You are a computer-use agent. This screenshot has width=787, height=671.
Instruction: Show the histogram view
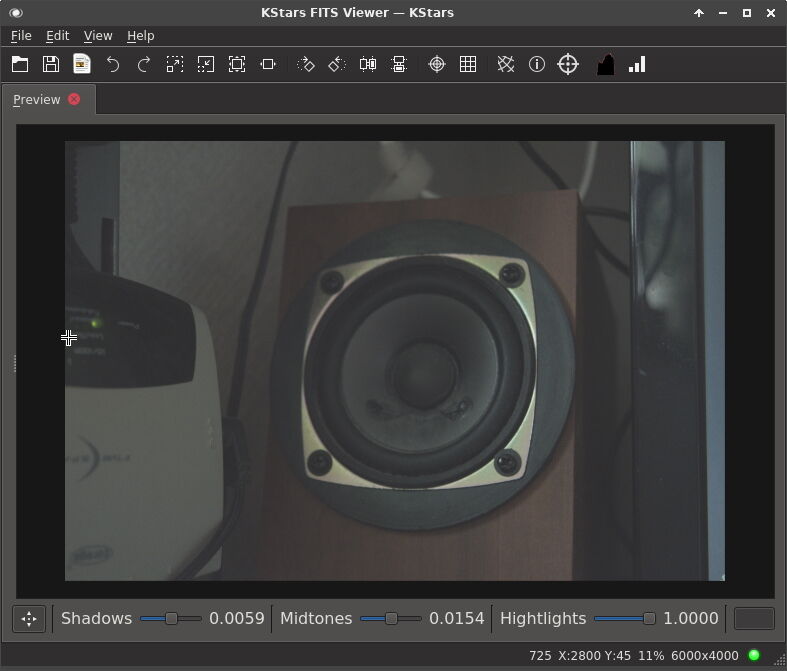(605, 64)
